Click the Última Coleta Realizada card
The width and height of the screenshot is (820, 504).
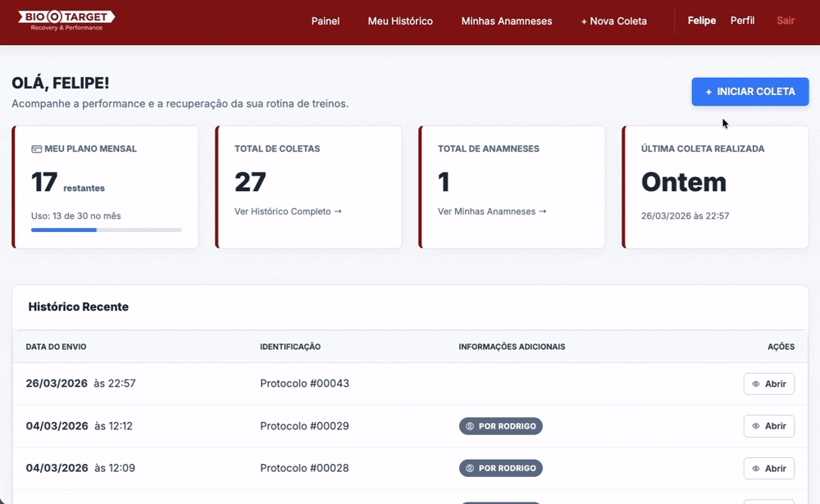(715, 187)
